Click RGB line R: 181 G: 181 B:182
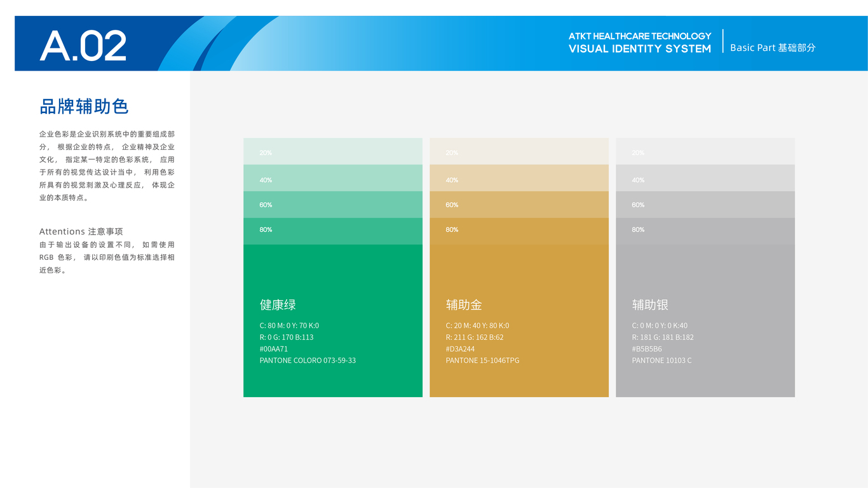868x488 pixels. 663,337
